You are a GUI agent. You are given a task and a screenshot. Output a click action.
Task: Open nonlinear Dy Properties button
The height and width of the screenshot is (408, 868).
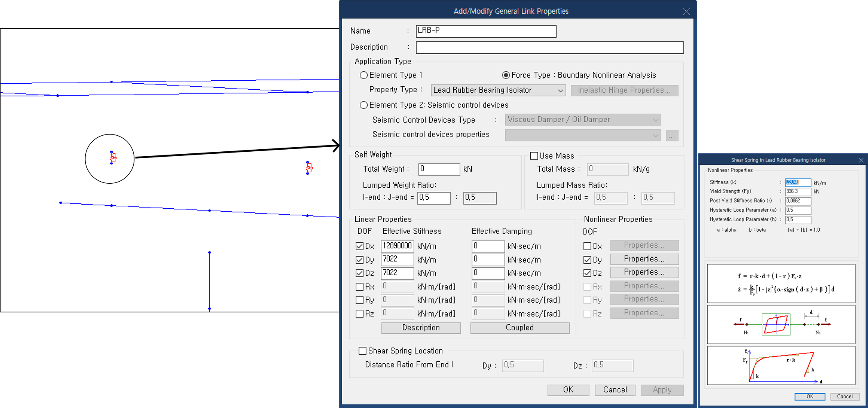[x=644, y=259]
